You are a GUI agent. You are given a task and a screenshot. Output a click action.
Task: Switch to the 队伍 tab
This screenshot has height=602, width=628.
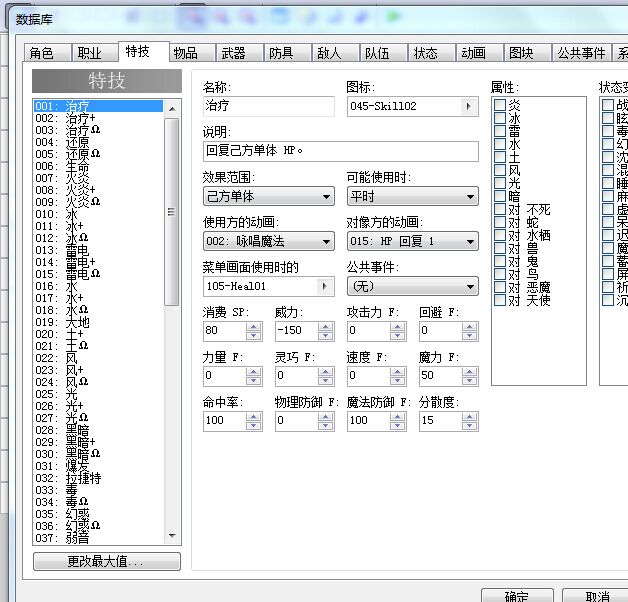pyautogui.click(x=384, y=53)
